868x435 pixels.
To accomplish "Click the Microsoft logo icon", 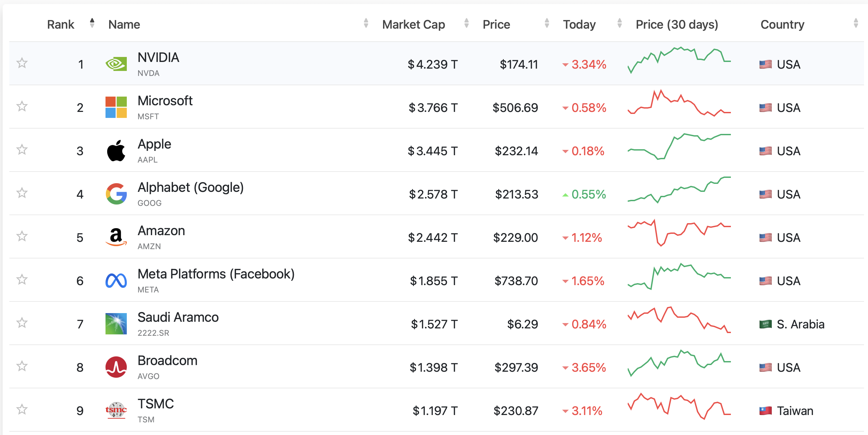I will 116,107.
